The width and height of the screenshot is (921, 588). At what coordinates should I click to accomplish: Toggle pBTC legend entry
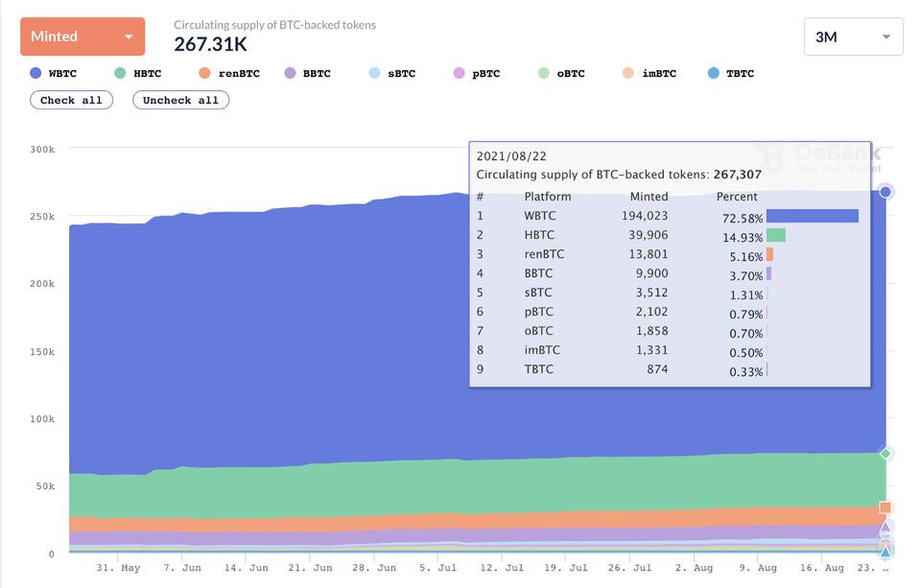[x=477, y=74]
